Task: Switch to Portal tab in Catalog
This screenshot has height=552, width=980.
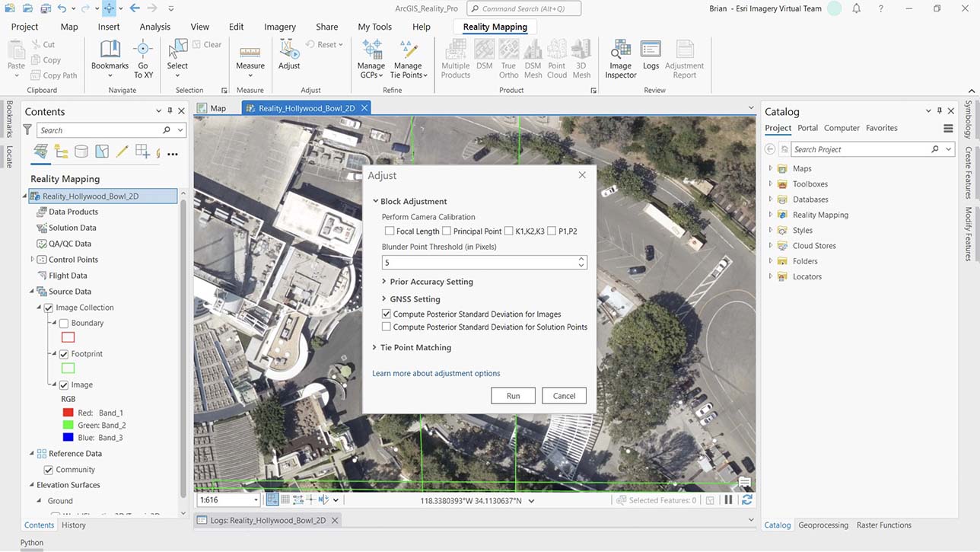Action: (808, 128)
